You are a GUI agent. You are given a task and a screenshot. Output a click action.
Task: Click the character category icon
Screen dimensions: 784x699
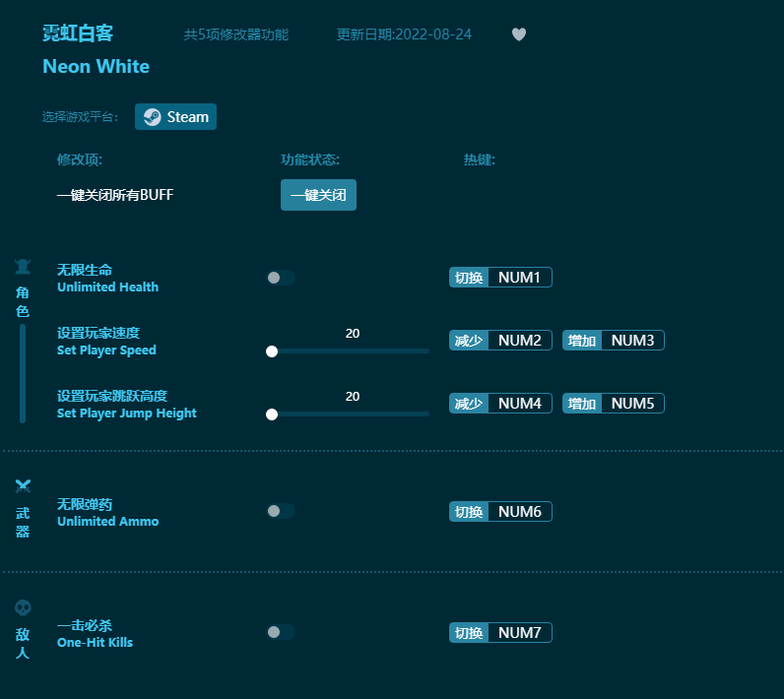pyautogui.click(x=23, y=267)
